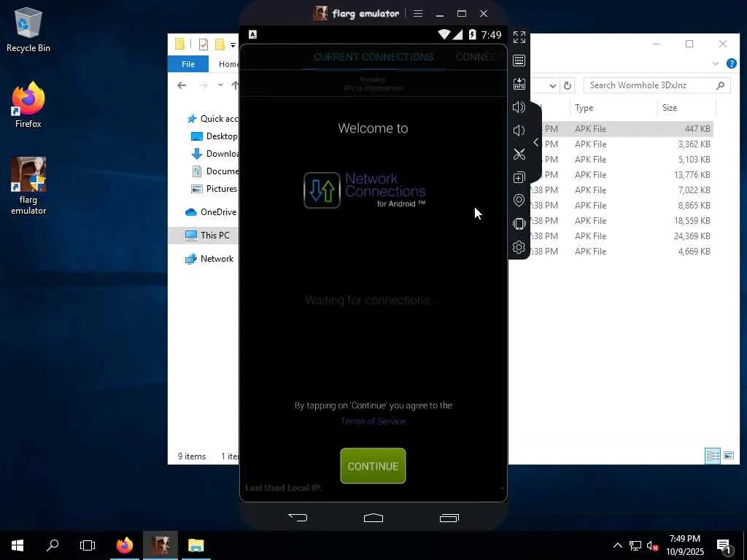Open recent locations dropdown in Explorer
This screenshot has height=560, width=747.
[x=220, y=86]
